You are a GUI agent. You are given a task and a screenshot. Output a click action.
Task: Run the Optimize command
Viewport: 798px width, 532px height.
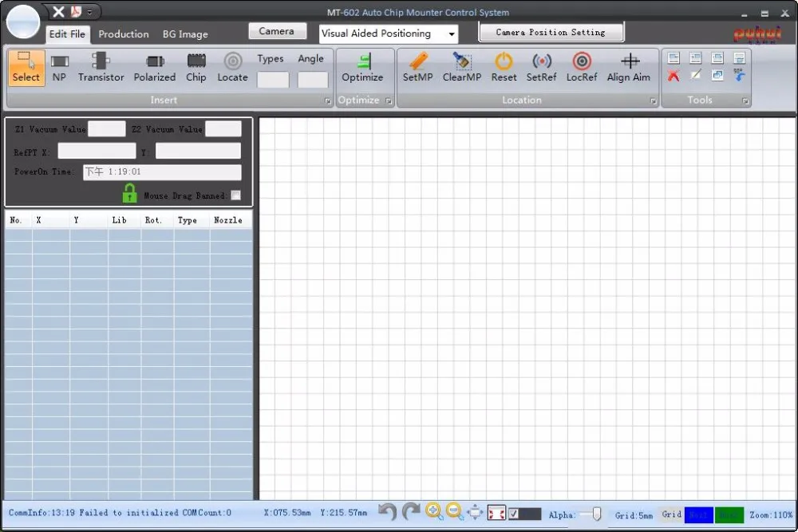tap(362, 68)
